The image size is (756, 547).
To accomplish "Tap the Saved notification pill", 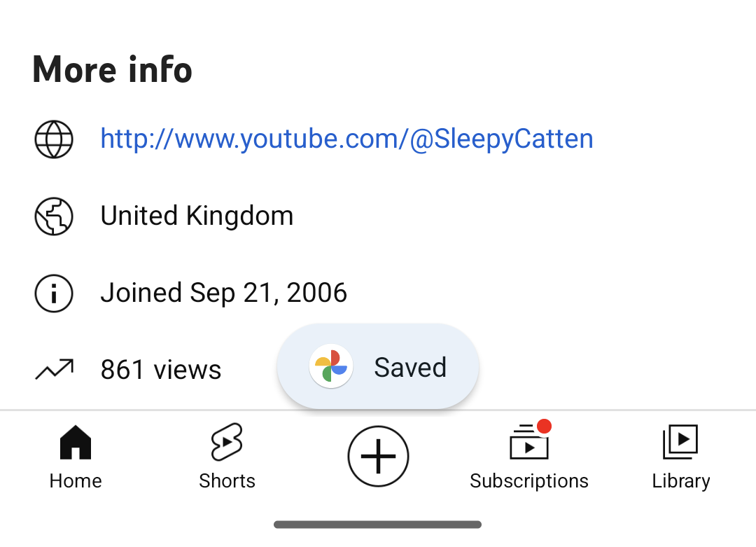I will (409, 367).
